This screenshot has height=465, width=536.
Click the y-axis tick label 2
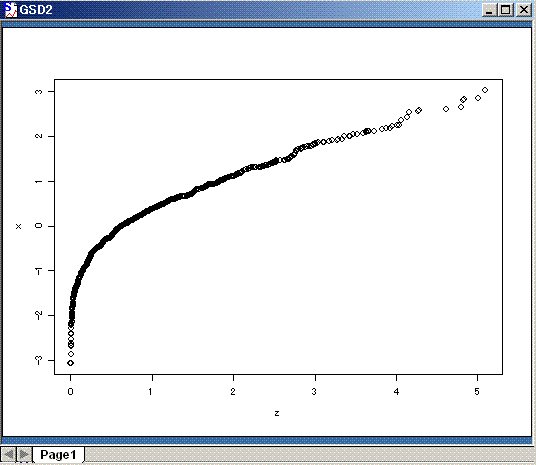[x=39, y=136]
